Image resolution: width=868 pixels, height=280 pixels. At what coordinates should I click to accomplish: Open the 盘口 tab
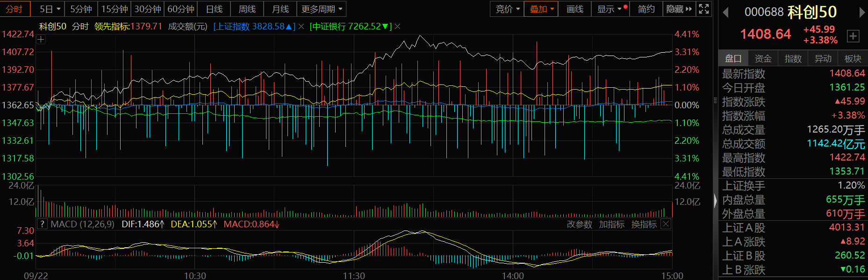point(733,58)
